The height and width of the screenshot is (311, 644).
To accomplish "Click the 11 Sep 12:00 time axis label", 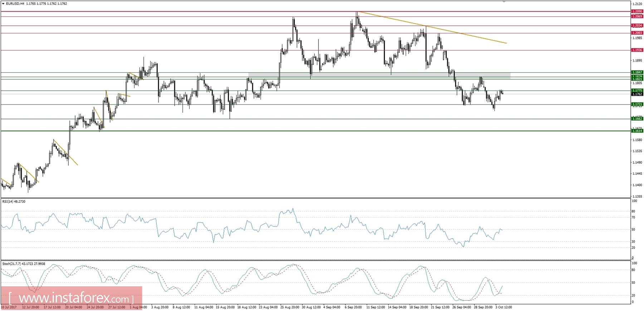I will (375, 307).
